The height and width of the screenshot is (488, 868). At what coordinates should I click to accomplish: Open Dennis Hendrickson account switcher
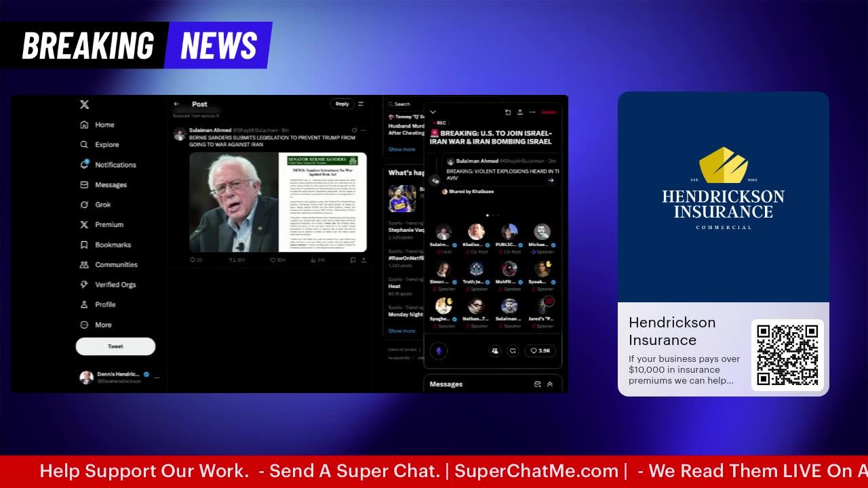pyautogui.click(x=118, y=378)
